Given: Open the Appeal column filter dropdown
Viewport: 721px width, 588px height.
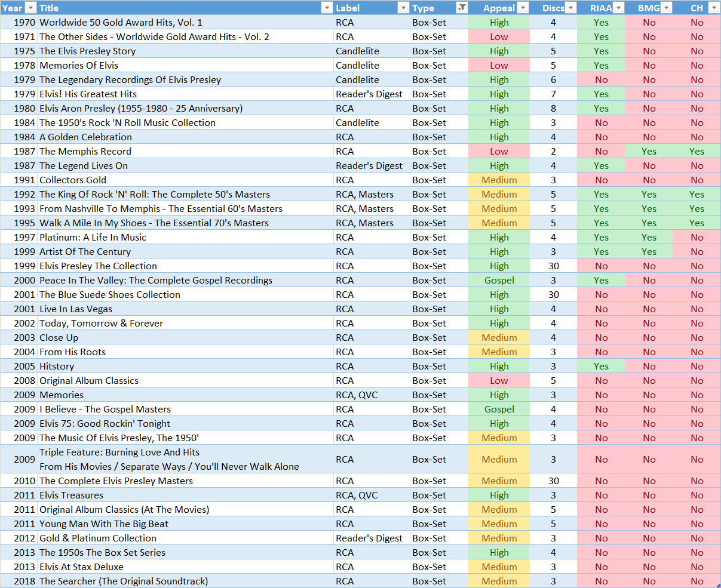Looking at the screenshot, I should [523, 8].
